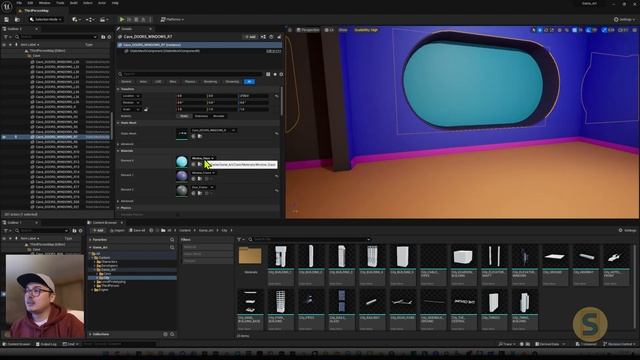Viewport: 640px width, 360px height.
Task: Open Element 1 material name dropdown
Action: click(203, 173)
